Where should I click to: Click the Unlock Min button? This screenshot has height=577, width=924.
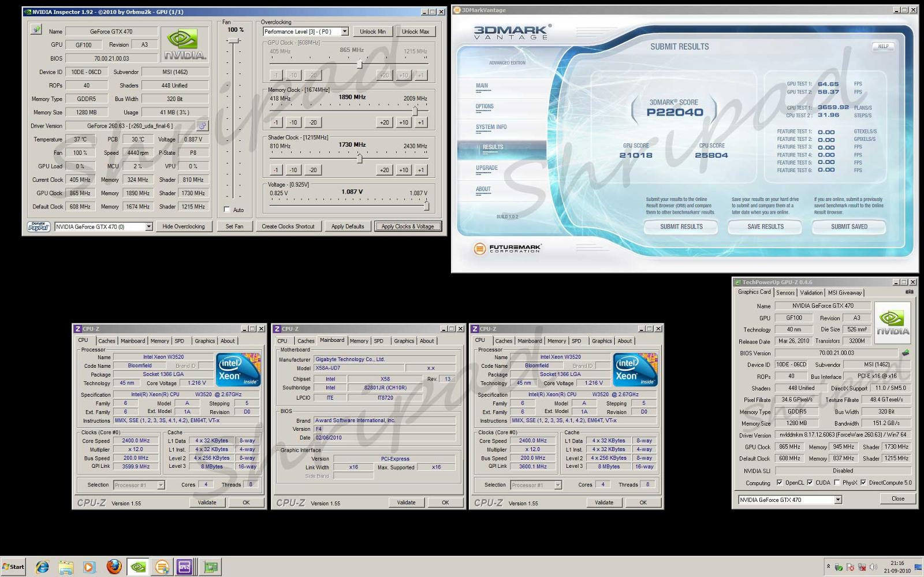373,32
